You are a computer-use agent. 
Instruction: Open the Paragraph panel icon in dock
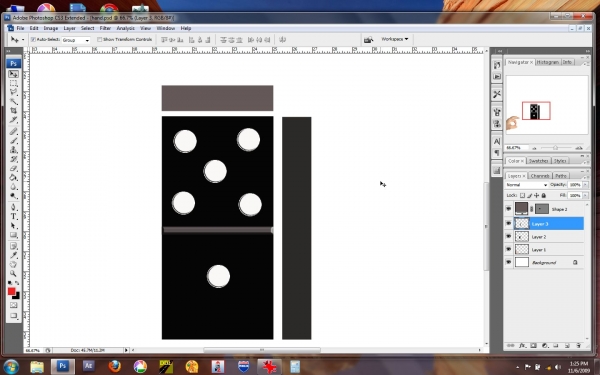tap(497, 153)
